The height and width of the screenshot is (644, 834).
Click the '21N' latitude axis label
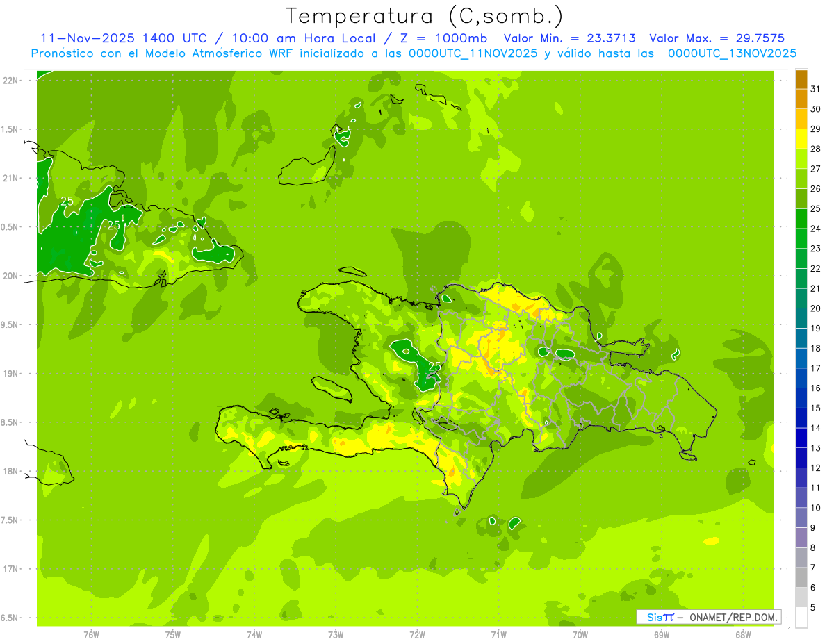(10, 179)
